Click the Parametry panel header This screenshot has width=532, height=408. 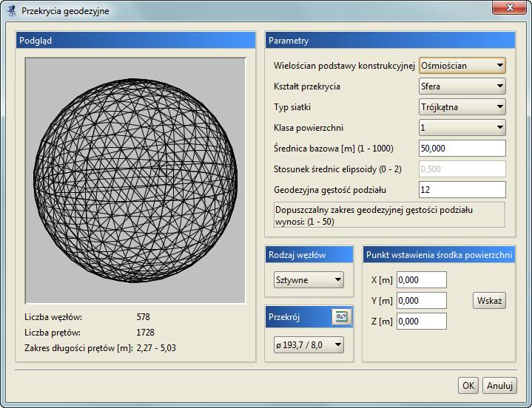tap(390, 41)
